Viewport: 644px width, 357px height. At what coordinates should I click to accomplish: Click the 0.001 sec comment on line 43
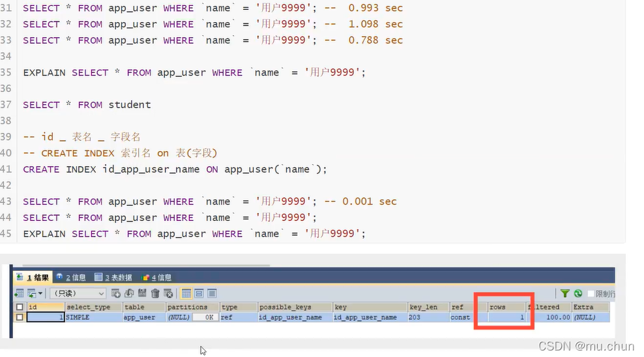point(360,201)
